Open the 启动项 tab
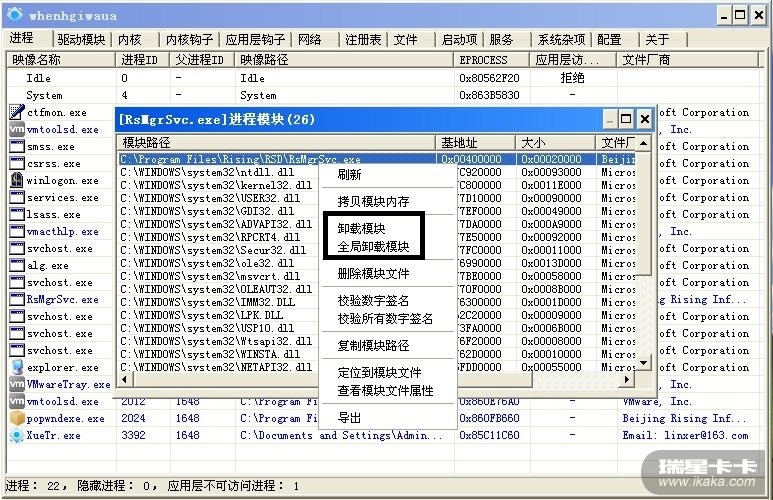 tap(459, 39)
